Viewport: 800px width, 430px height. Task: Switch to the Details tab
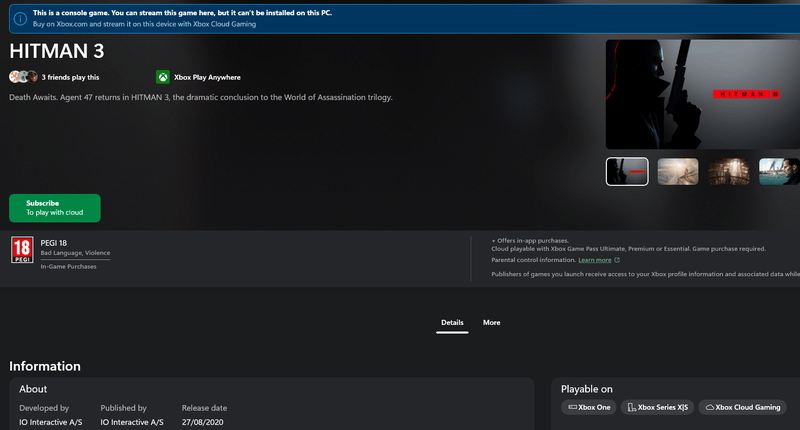[x=452, y=323]
